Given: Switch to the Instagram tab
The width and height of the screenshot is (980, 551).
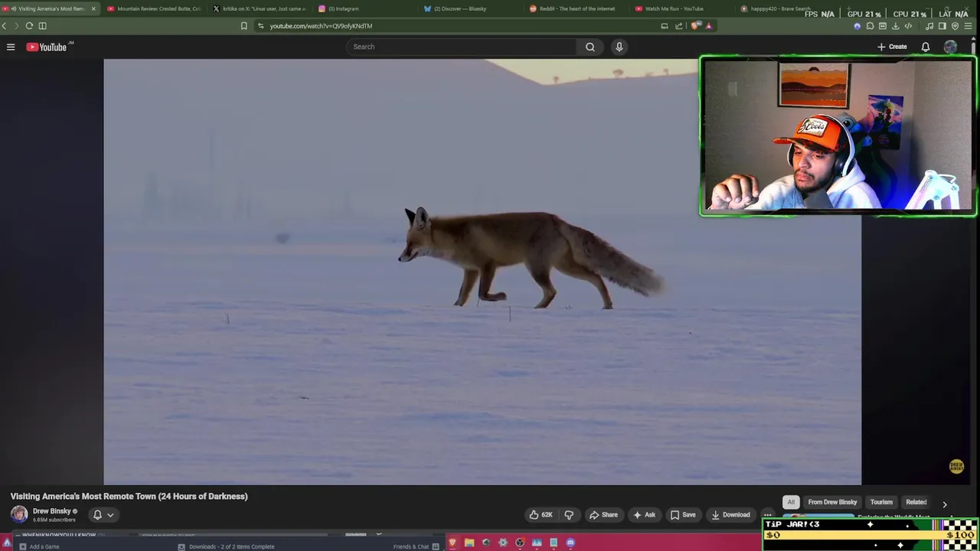Looking at the screenshot, I should coord(364,8).
